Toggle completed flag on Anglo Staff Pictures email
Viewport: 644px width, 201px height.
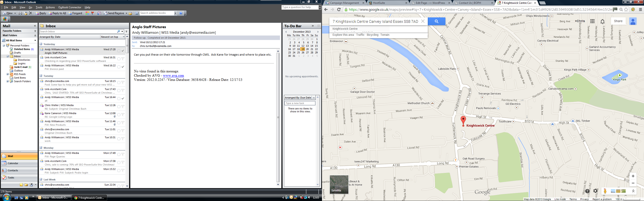click(123, 51)
